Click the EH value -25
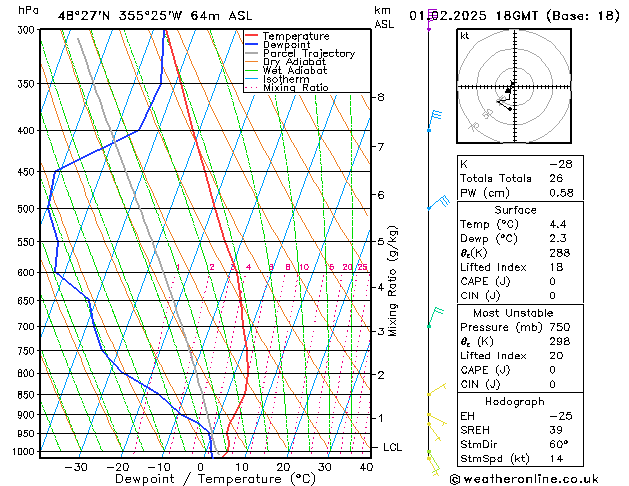 [x=561, y=416]
